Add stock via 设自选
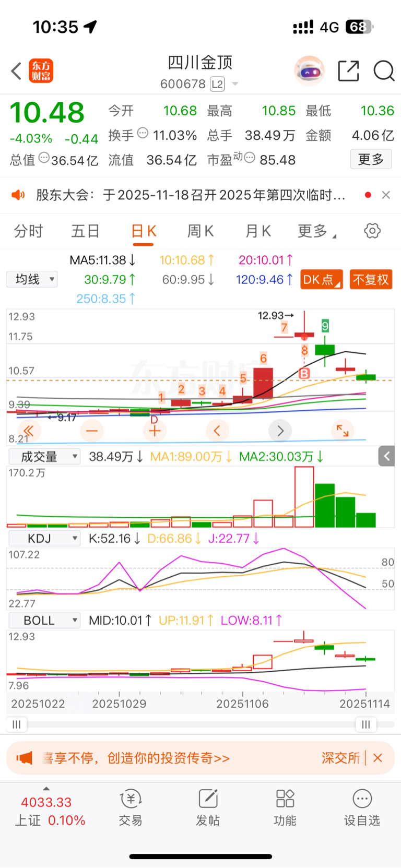The width and height of the screenshot is (401, 868). 362,807
